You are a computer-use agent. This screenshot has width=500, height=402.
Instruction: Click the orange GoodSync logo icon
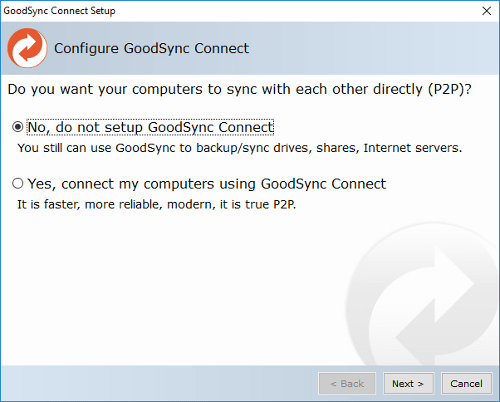(x=27, y=48)
